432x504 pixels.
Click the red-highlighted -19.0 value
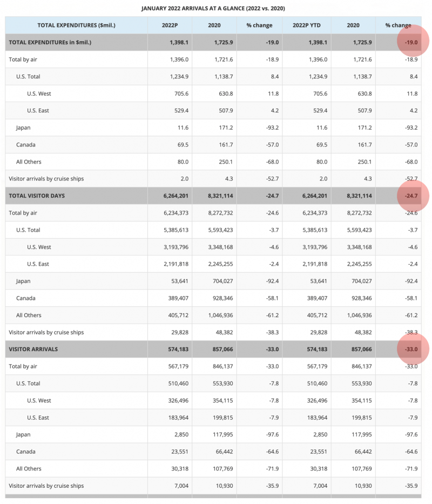tap(413, 42)
